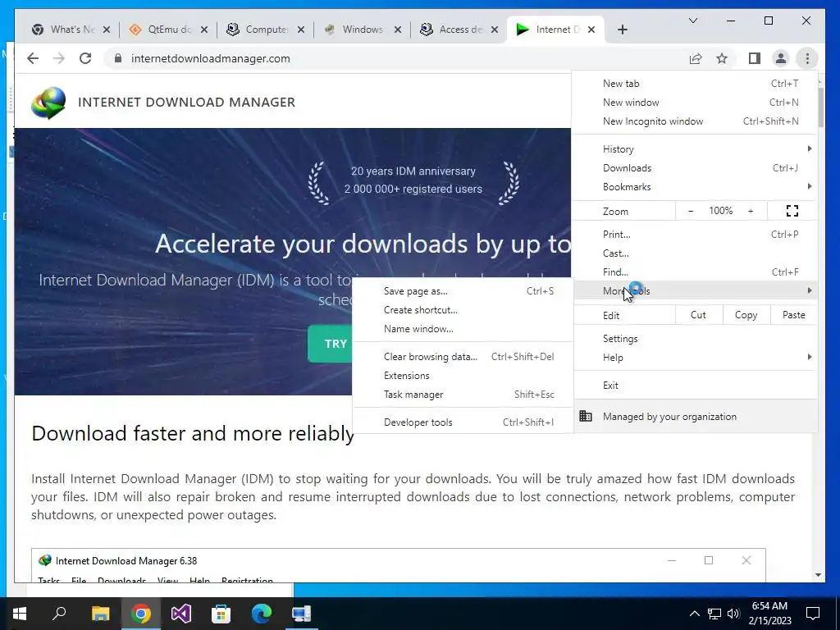840x630 pixels.
Task: Open Developer tools from submenu
Action: click(x=463, y=422)
